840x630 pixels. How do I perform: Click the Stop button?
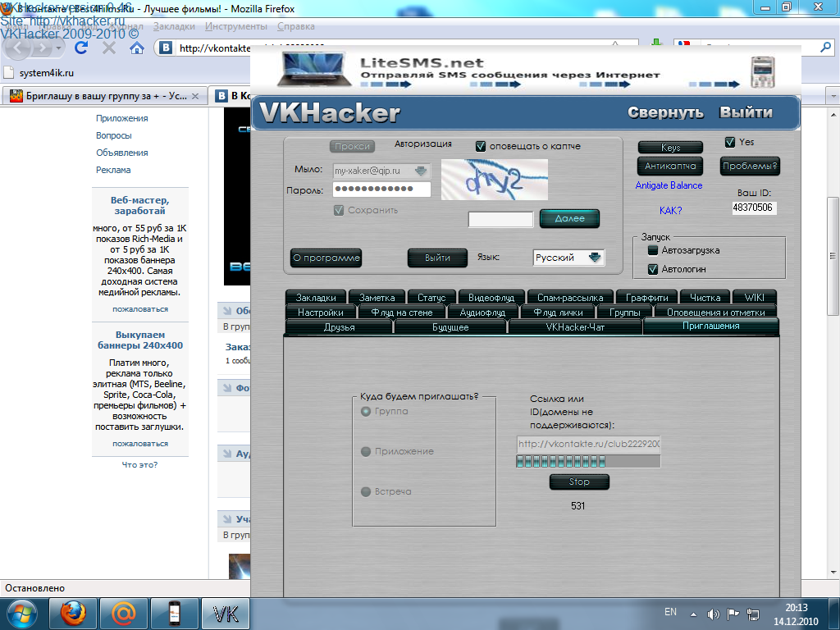pyautogui.click(x=579, y=482)
